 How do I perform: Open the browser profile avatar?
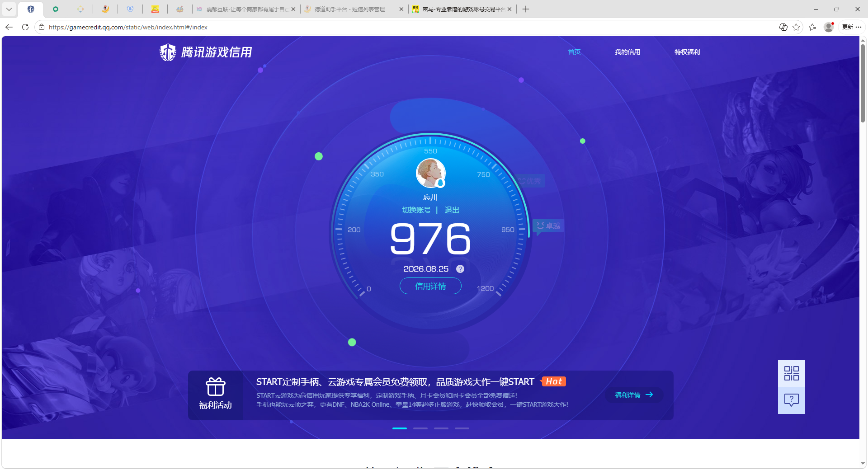click(829, 27)
